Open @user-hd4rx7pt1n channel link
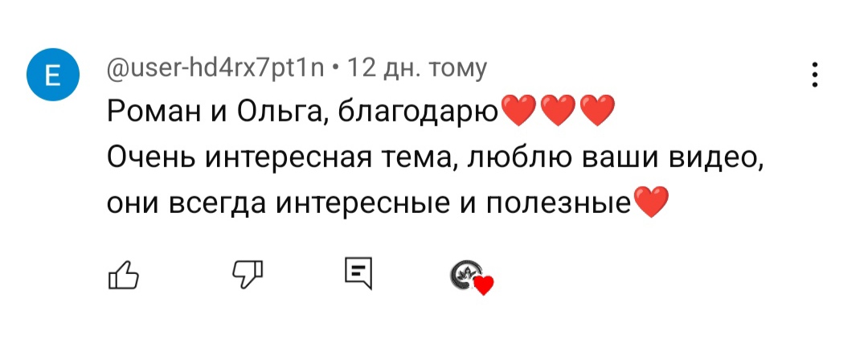 tap(216, 69)
